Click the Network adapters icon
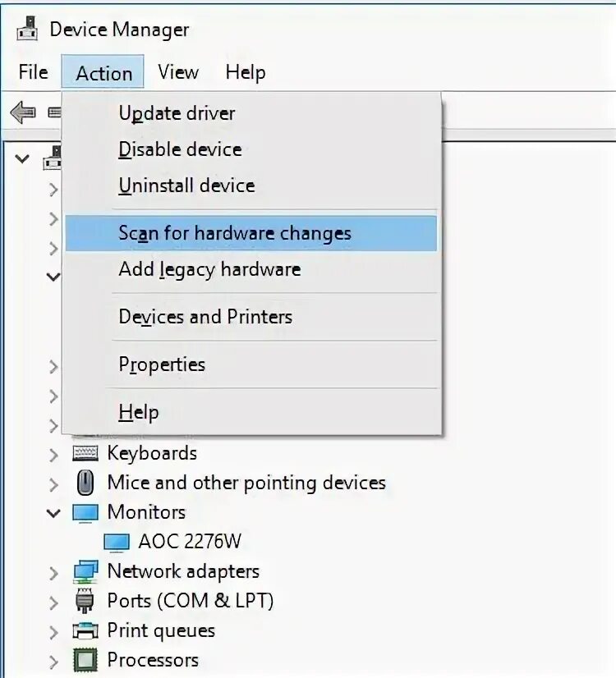Screen dimensions: 616x678 (85, 571)
